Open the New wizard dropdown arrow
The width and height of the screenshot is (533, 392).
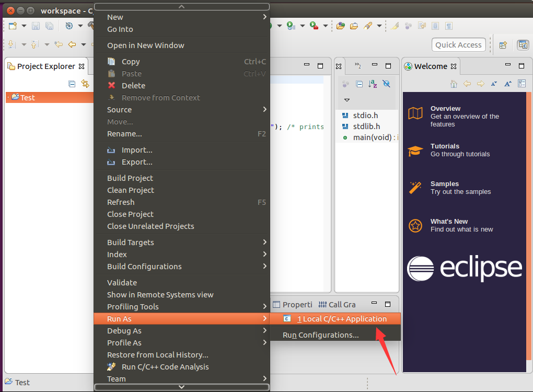point(24,26)
